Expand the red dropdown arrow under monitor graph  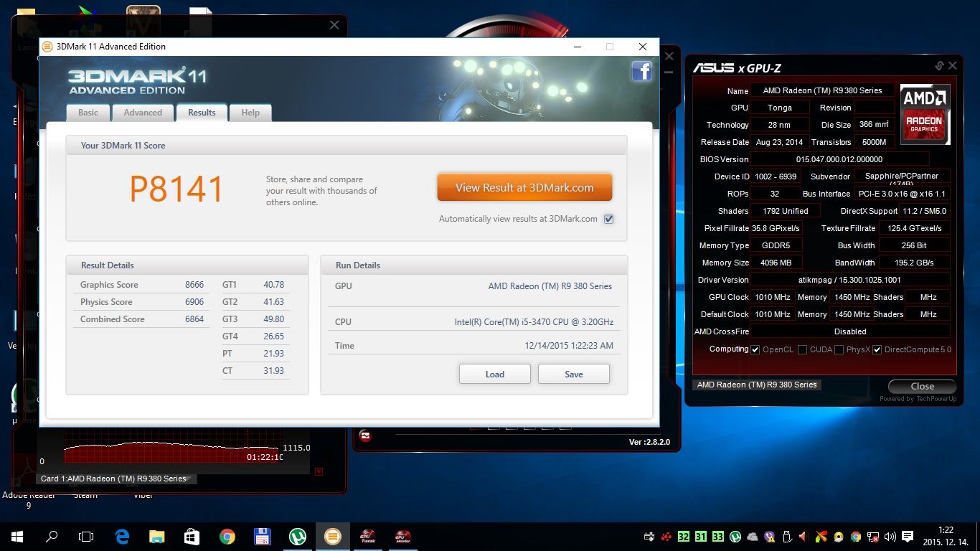[x=319, y=471]
